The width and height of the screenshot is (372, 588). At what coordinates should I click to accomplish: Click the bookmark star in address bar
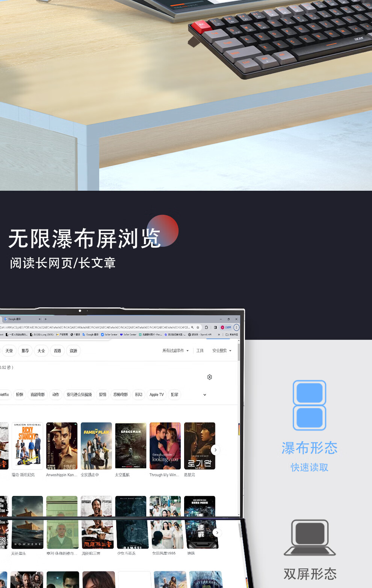click(198, 327)
